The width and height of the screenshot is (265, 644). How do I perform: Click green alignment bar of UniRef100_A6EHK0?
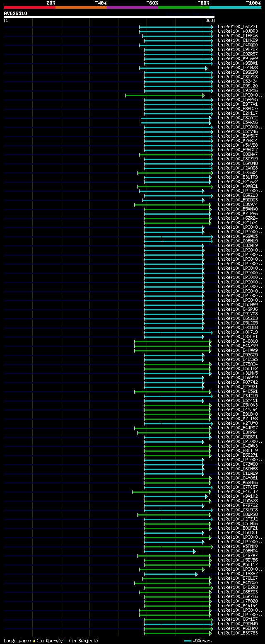pyautogui.click(x=178, y=628)
